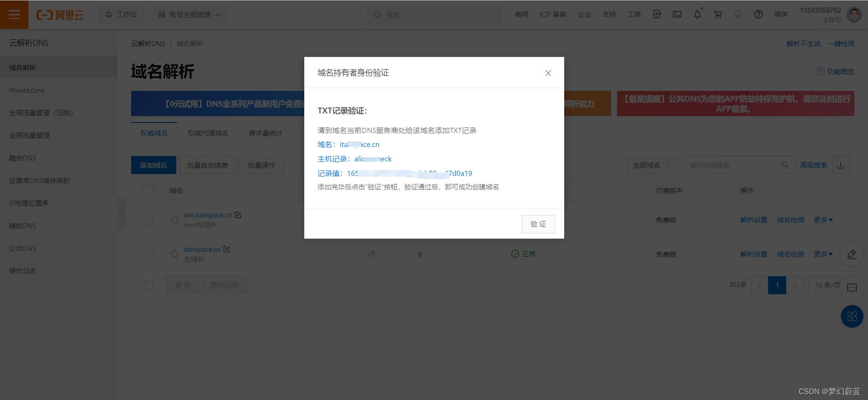Image resolution: width=868 pixels, height=400 pixels.
Task: Open 融合DNS in the sidebar
Action: (59, 158)
